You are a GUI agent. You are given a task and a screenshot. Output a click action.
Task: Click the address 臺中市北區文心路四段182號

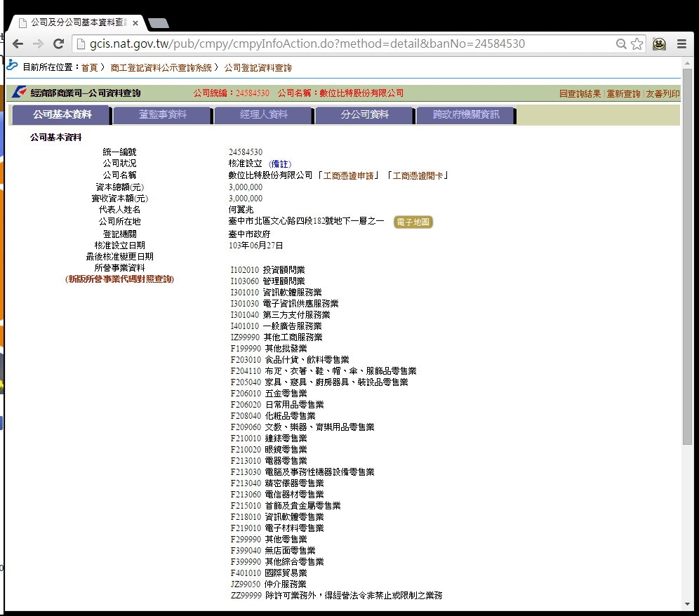(306, 221)
